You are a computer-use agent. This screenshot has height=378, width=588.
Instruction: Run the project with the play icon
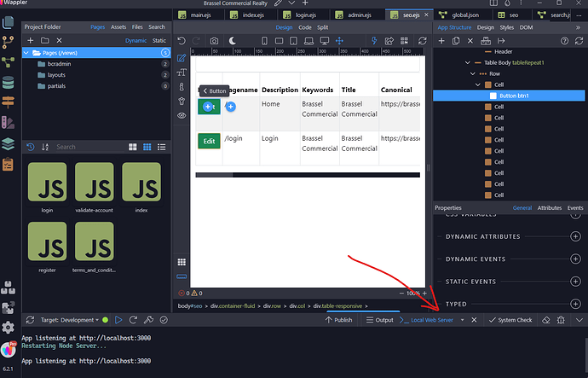click(118, 320)
